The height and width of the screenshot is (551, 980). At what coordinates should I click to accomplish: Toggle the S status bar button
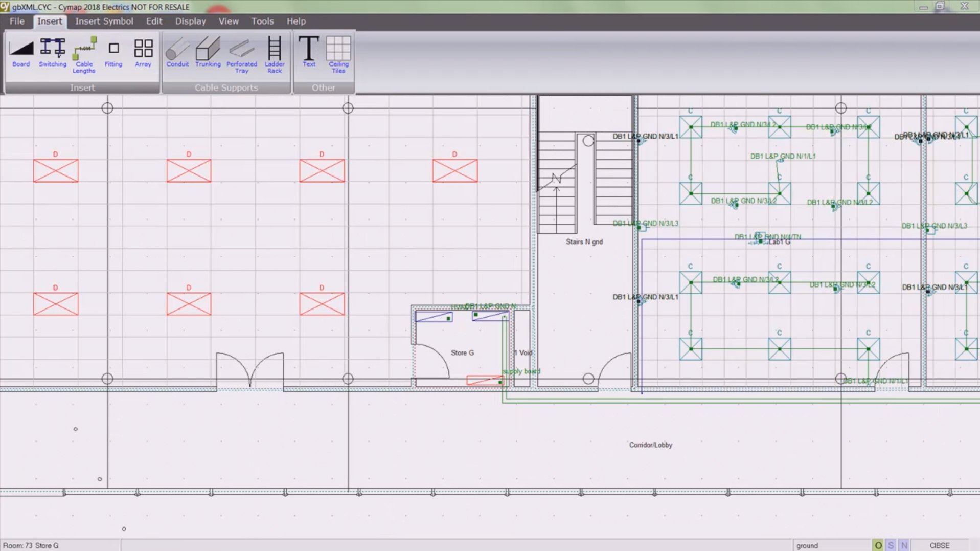pyautogui.click(x=891, y=545)
